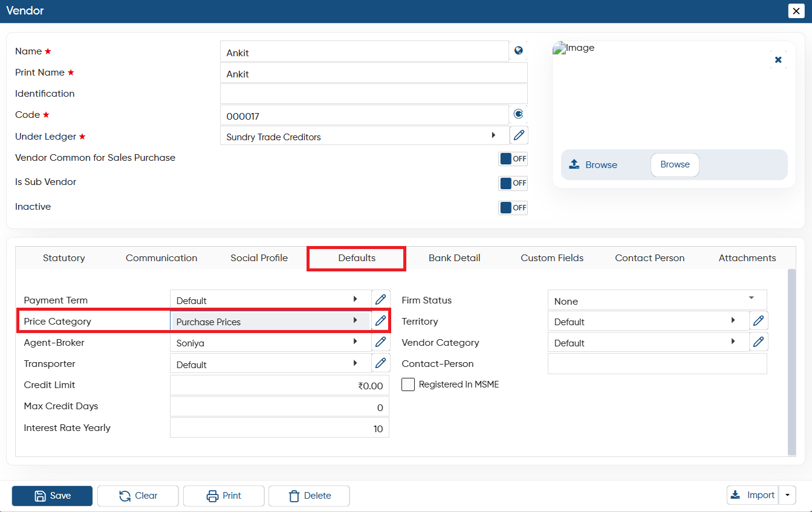Turn on the Is Sub Vendor switch
This screenshot has height=512, width=812.
click(x=513, y=183)
